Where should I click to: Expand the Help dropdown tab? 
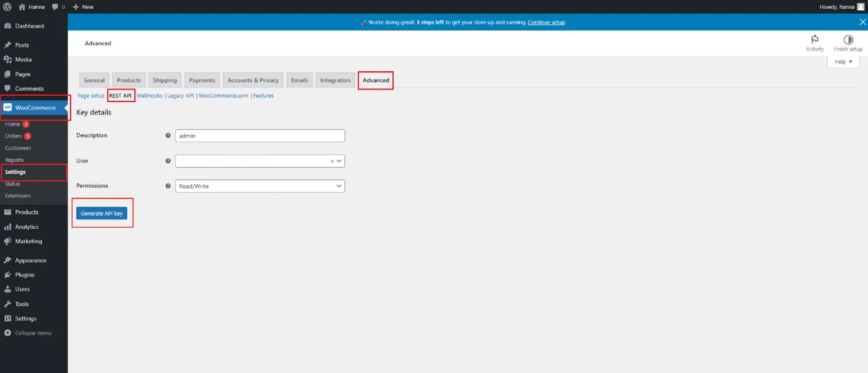[x=843, y=62]
